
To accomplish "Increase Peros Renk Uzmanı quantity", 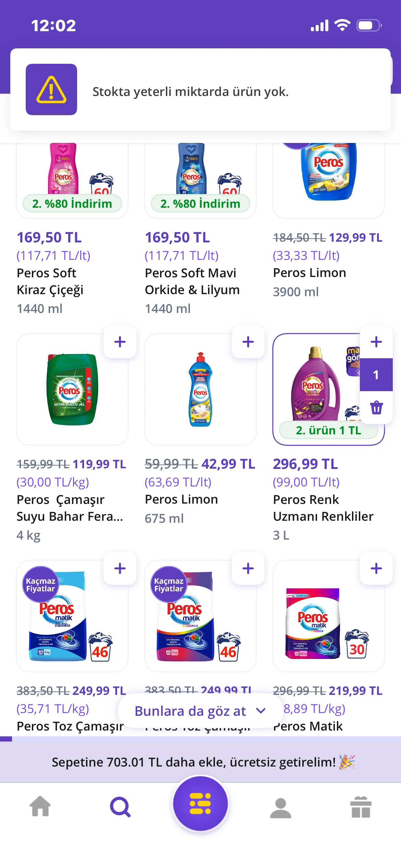I will tap(376, 342).
